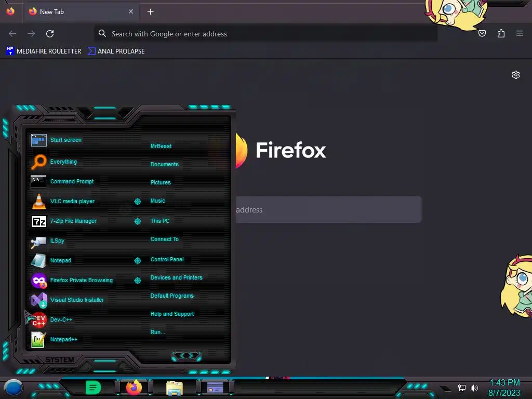Open Notepad icon in start menu
This screenshot has height=399, width=532.
click(x=38, y=261)
